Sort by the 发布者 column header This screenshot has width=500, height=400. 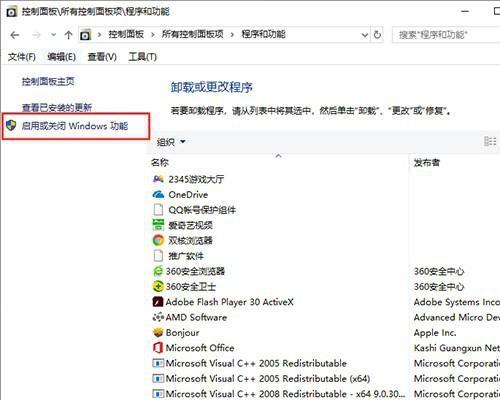point(427,163)
